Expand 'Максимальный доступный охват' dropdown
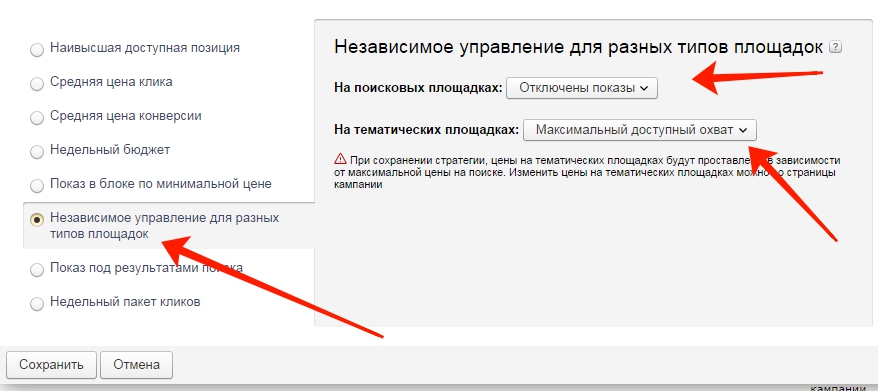Image resolution: width=878 pixels, height=391 pixels. point(640,130)
